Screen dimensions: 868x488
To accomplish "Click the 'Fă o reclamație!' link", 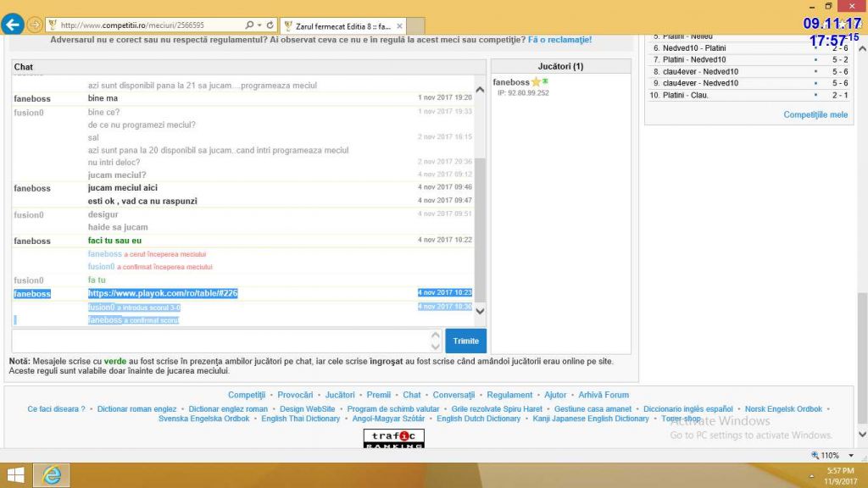I will point(559,40).
